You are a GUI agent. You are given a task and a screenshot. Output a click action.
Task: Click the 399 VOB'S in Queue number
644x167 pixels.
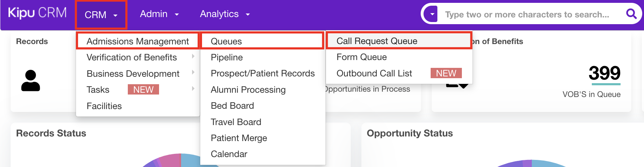(x=604, y=73)
